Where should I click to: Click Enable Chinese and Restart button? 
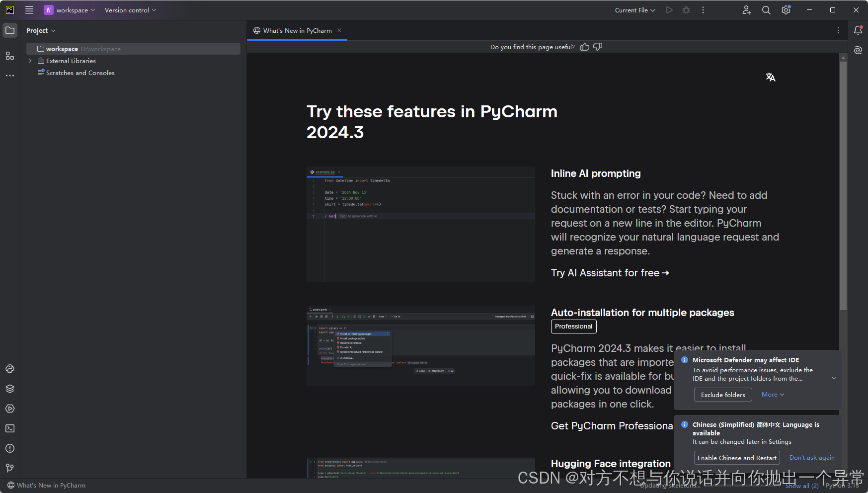pyautogui.click(x=737, y=458)
